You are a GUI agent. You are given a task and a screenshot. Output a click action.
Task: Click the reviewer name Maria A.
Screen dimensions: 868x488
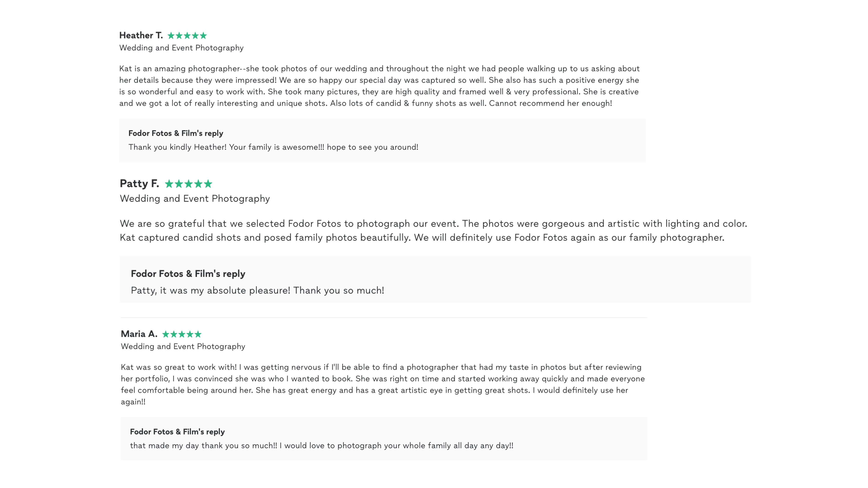pos(139,334)
